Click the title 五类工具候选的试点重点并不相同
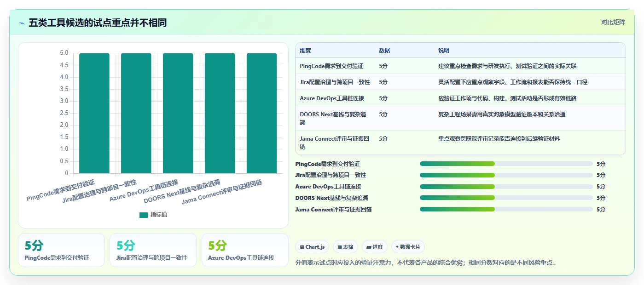Viewport: 644px width, 285px height. [x=98, y=23]
